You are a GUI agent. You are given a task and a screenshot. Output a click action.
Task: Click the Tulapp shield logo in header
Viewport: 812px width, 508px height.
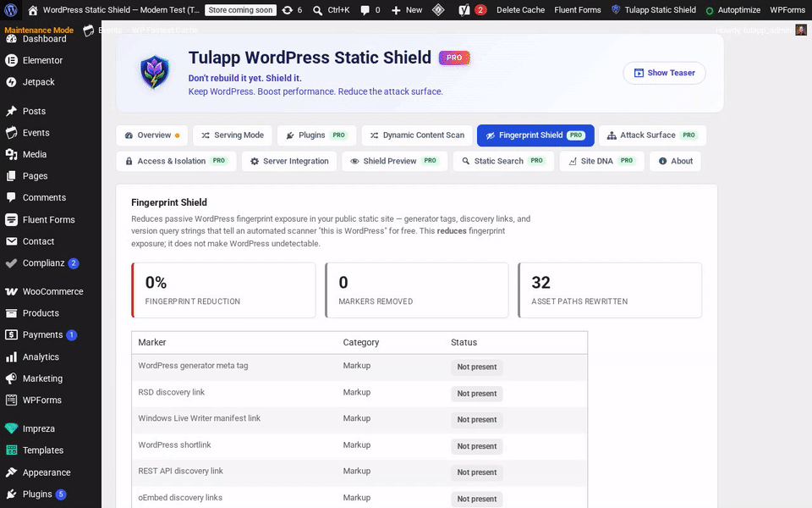click(154, 72)
